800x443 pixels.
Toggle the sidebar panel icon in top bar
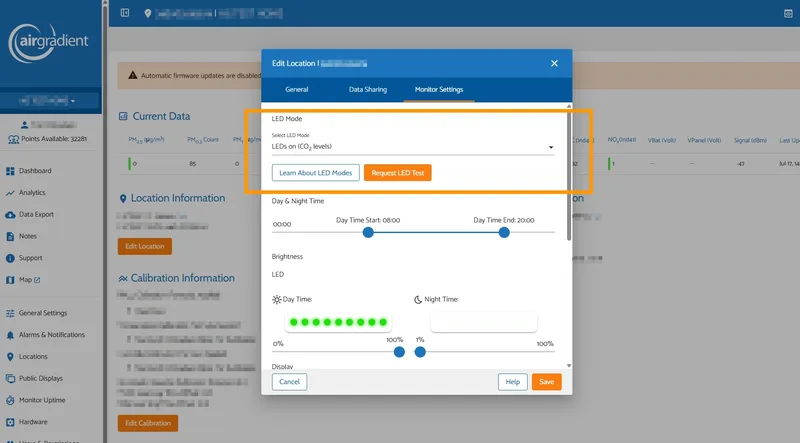click(125, 13)
